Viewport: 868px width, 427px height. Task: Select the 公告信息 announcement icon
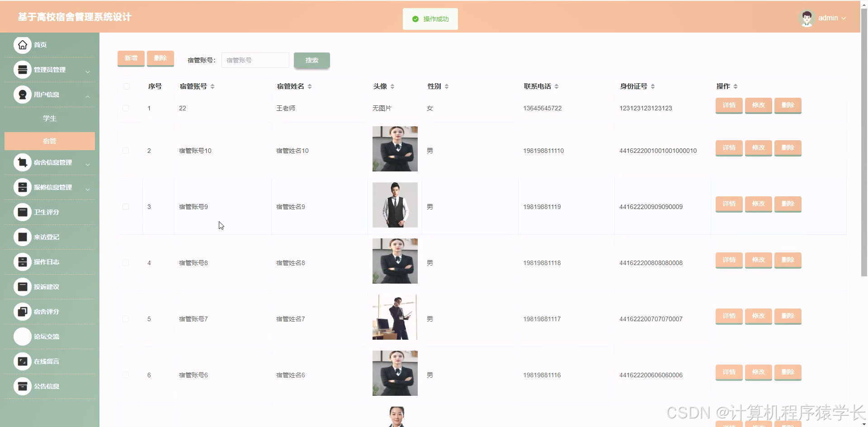point(22,386)
